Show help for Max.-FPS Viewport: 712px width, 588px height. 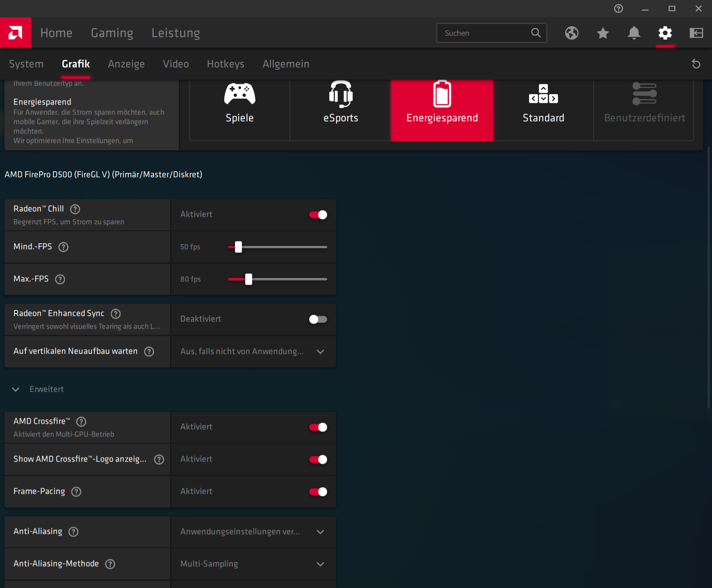(60, 279)
